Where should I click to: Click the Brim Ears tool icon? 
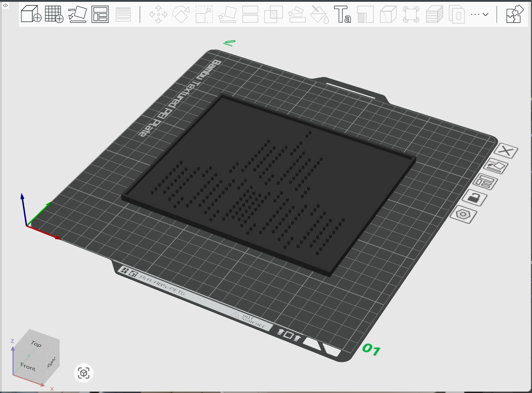coord(411,14)
